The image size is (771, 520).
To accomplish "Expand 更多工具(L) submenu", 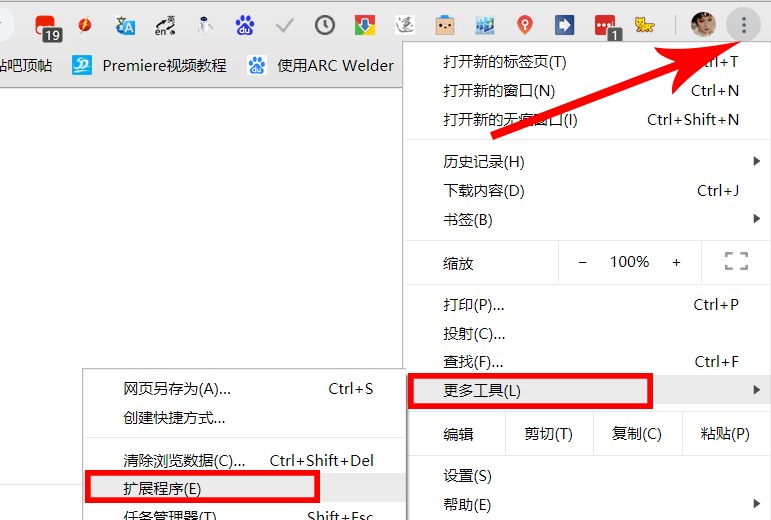I will (587, 391).
